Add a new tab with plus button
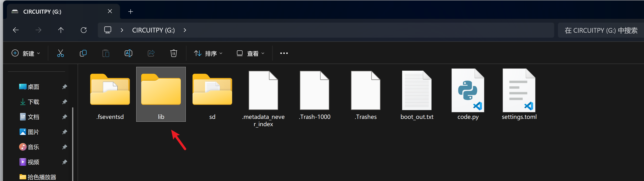The height and width of the screenshot is (181, 644). pyautogui.click(x=131, y=12)
